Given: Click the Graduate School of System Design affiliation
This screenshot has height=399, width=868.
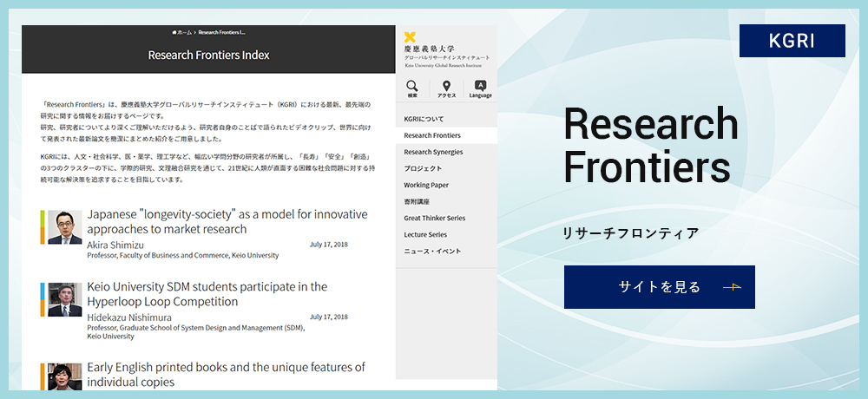Looking at the screenshot, I should click(x=196, y=331).
